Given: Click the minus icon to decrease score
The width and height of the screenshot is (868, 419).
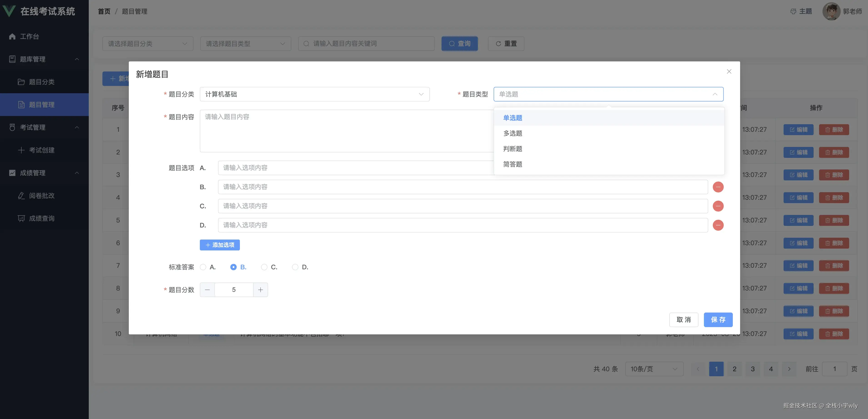Looking at the screenshot, I should pos(207,290).
